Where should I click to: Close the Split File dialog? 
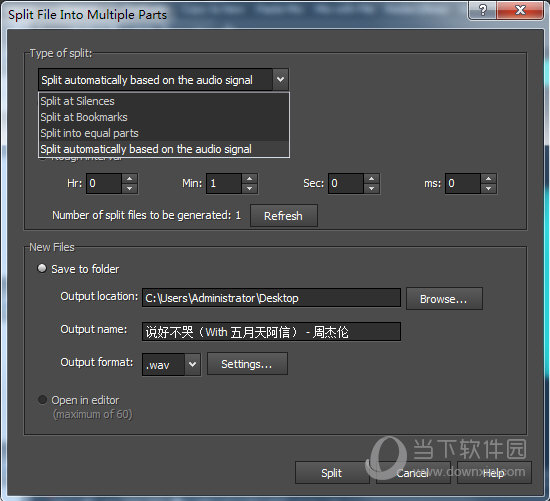coord(520,10)
